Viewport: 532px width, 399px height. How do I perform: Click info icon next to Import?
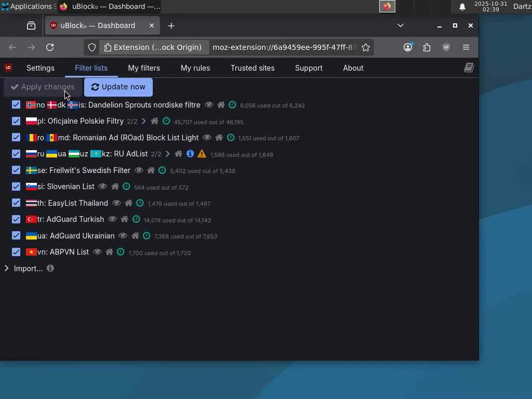[50, 268]
